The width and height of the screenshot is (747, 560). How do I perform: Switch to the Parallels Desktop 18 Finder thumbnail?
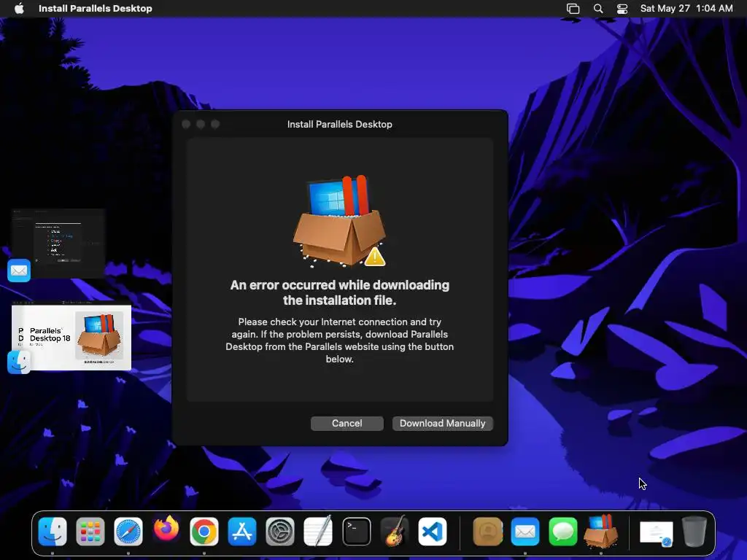coord(71,335)
